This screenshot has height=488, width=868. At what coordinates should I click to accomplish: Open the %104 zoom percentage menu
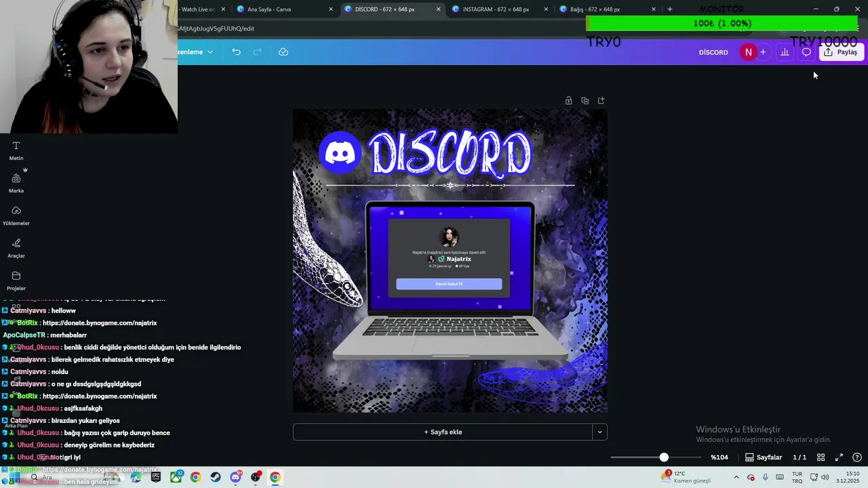(x=719, y=457)
